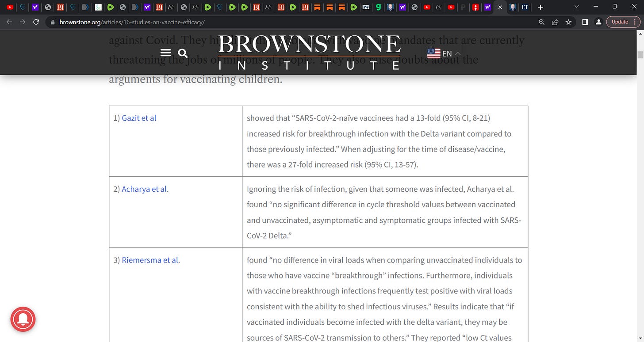Switch to the ET tab
This screenshot has width=644, height=342.
click(525, 7)
